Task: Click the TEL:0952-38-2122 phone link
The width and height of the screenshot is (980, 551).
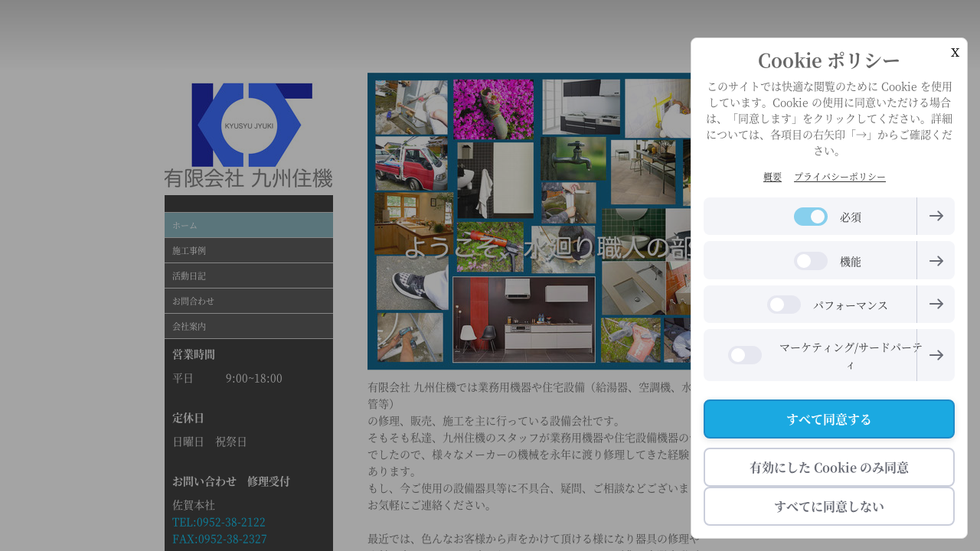Action: [219, 522]
